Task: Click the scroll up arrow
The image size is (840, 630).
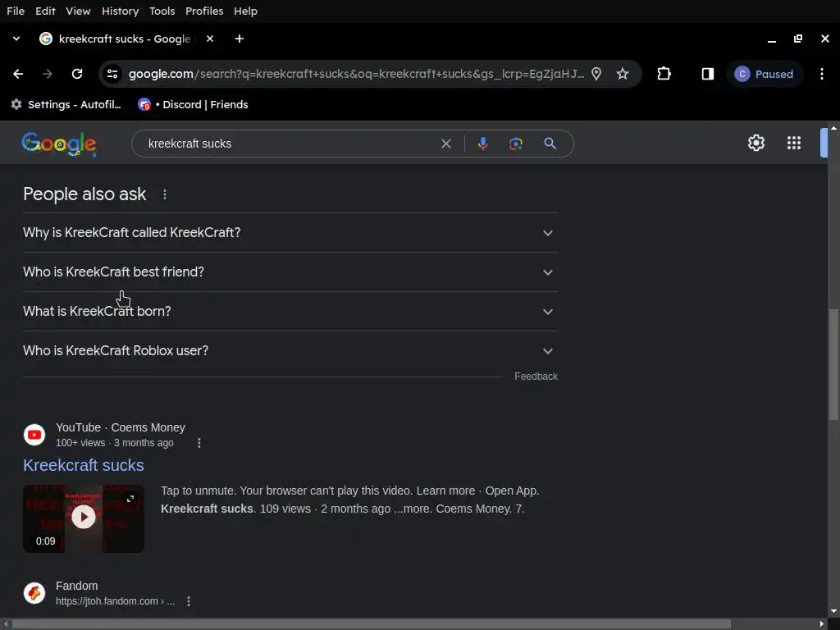Action: 833,128
